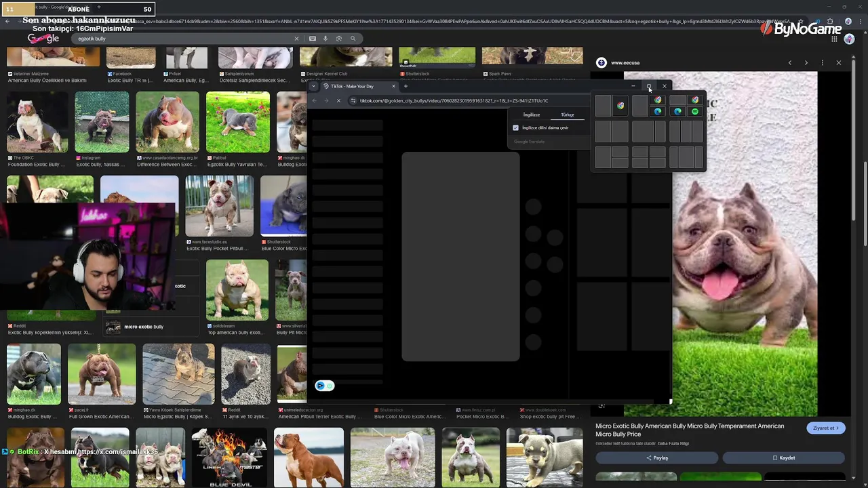Open tab search dropdown in TikTok window
The image size is (868, 488).
[313, 86]
